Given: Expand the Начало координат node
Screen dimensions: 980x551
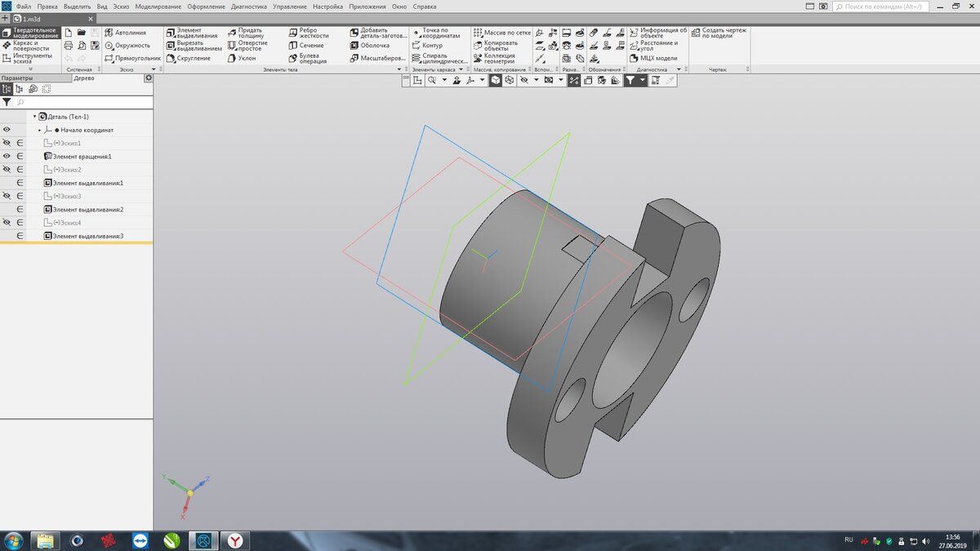Looking at the screenshot, I should click(39, 130).
